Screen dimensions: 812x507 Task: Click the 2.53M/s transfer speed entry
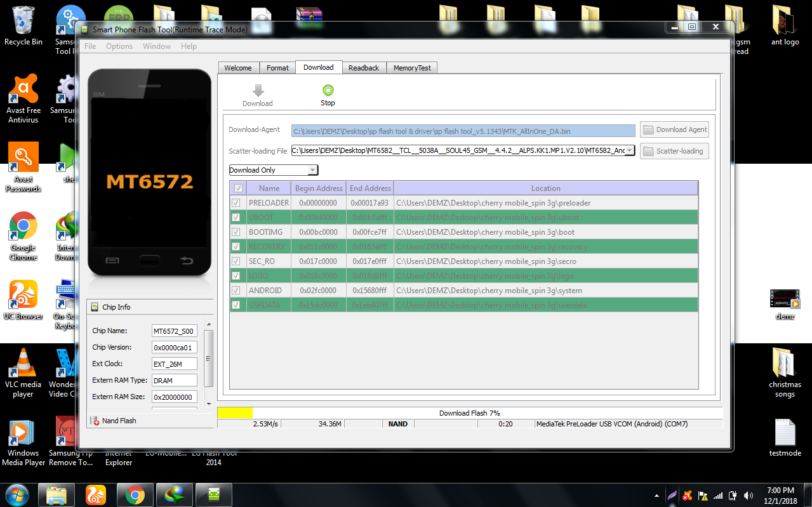point(264,424)
